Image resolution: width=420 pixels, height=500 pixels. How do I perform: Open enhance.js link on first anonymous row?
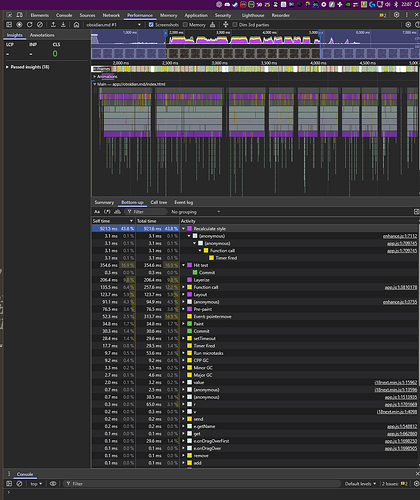click(400, 236)
